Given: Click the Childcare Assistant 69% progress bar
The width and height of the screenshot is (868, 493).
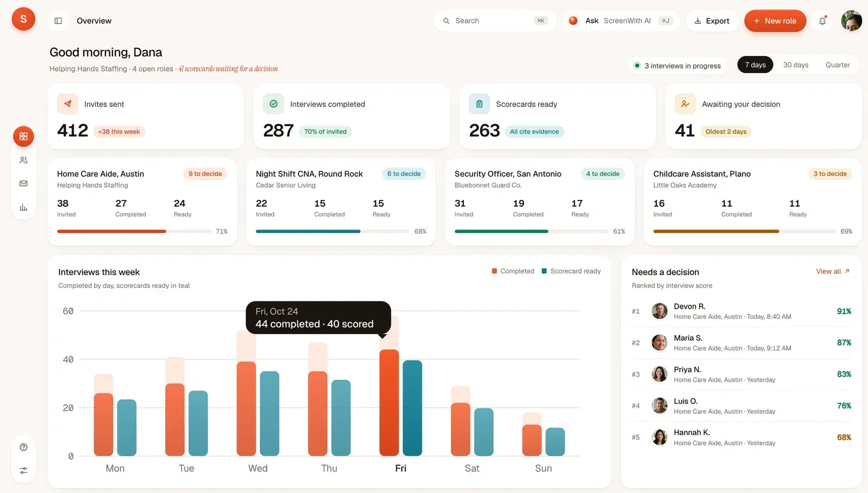Looking at the screenshot, I should pyautogui.click(x=744, y=232).
